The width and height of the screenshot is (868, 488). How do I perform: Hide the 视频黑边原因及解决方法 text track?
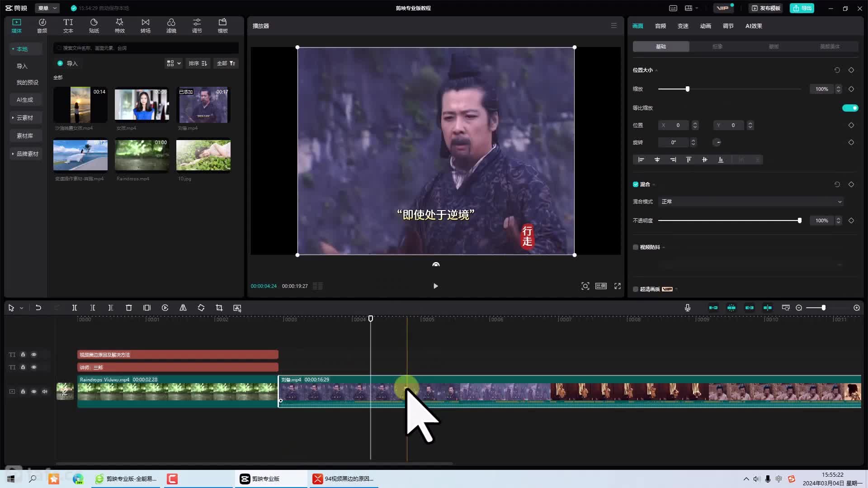[34, 355]
